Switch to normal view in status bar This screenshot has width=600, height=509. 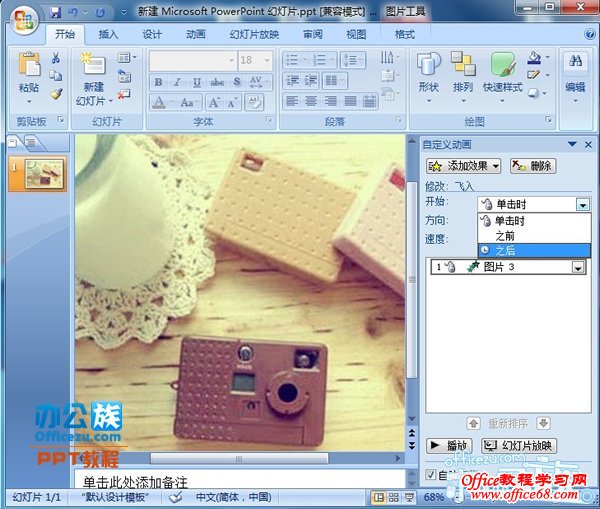379,497
